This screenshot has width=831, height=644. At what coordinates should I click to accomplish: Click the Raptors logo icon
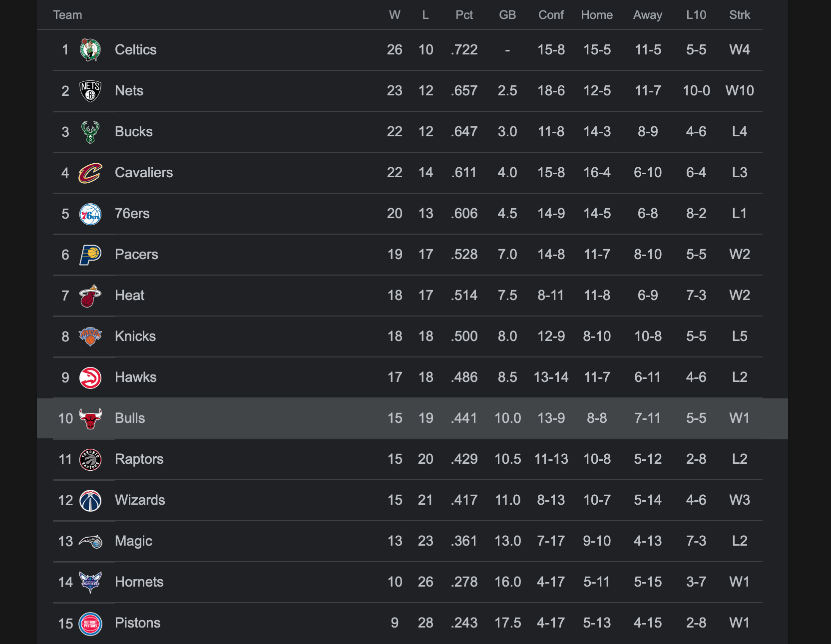click(x=90, y=459)
